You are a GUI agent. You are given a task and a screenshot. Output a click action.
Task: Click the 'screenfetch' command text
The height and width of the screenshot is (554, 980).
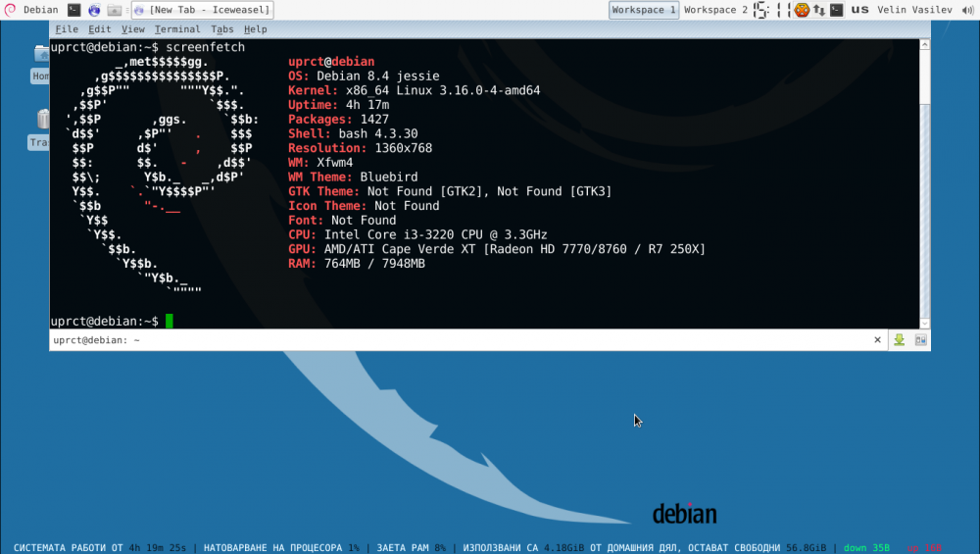205,47
